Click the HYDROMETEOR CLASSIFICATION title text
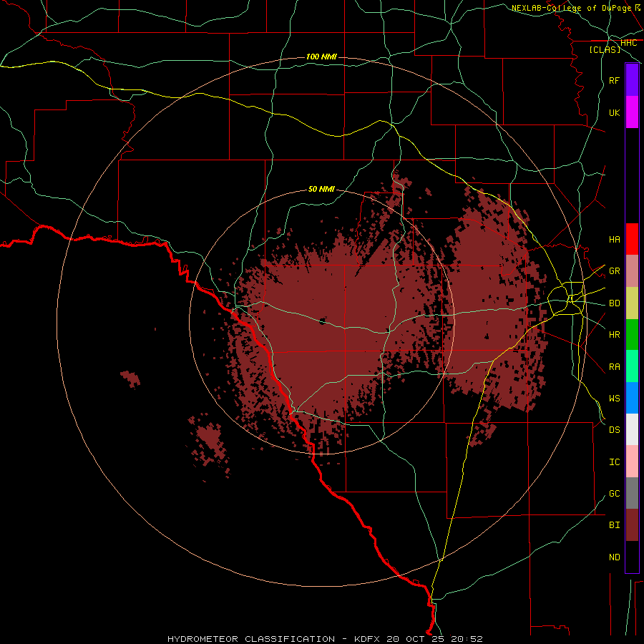Image resolution: width=644 pixels, height=644 pixels. [x=251, y=639]
